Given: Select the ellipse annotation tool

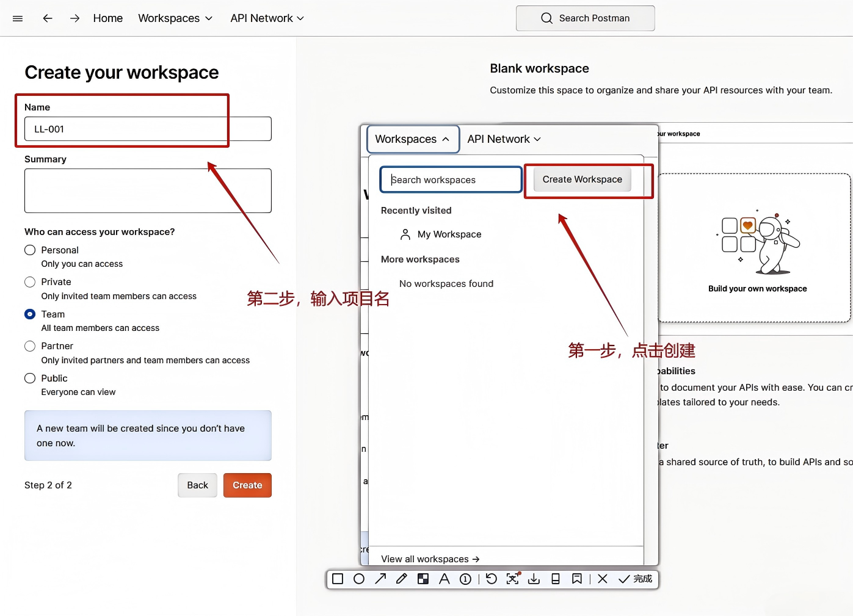Looking at the screenshot, I should point(359,579).
